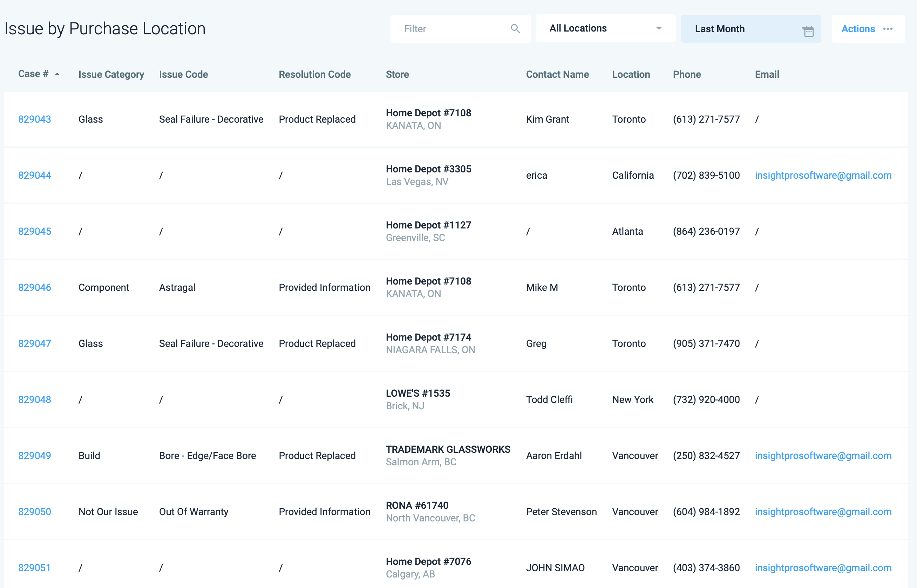Click JOHN SIMAO's email address
This screenshot has width=917, height=588.
(x=823, y=568)
